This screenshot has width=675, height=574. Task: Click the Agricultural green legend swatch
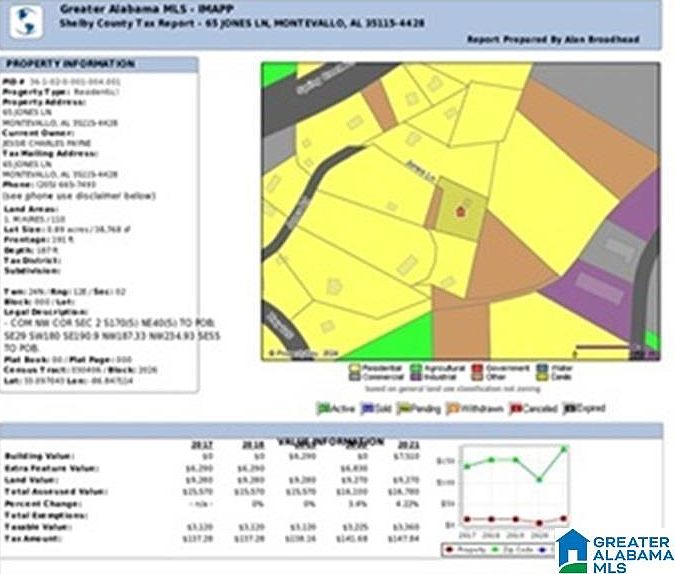coord(416,368)
